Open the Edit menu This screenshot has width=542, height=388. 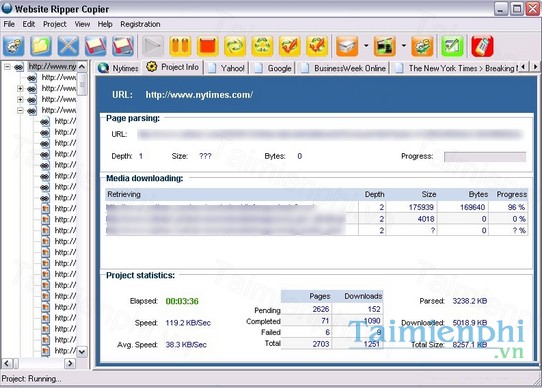tap(29, 24)
